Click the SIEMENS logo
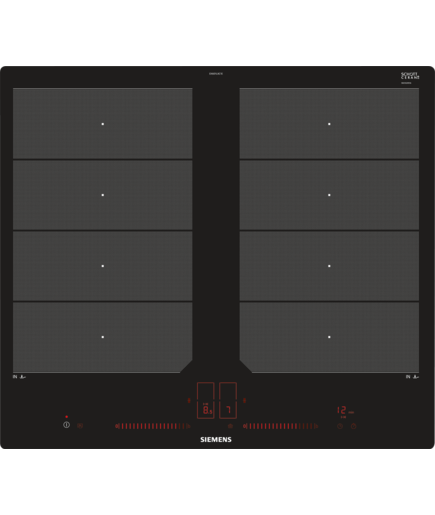 [x=216, y=440]
